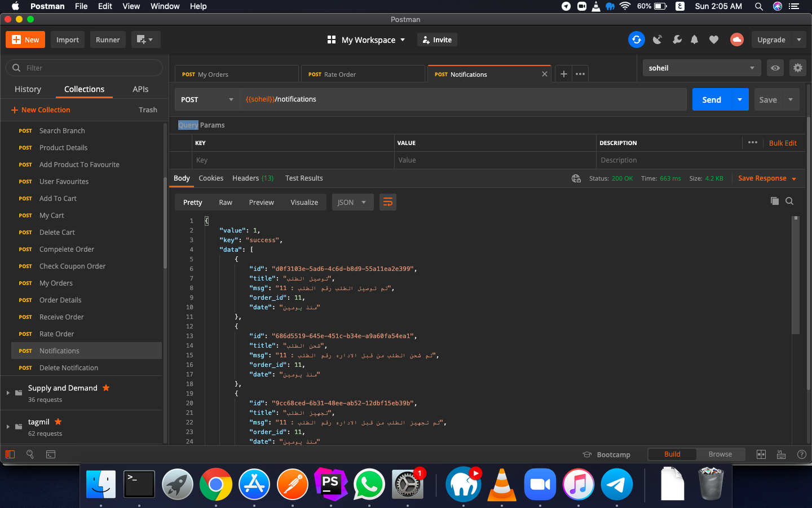
Task: Search within the response body
Action: (789, 201)
